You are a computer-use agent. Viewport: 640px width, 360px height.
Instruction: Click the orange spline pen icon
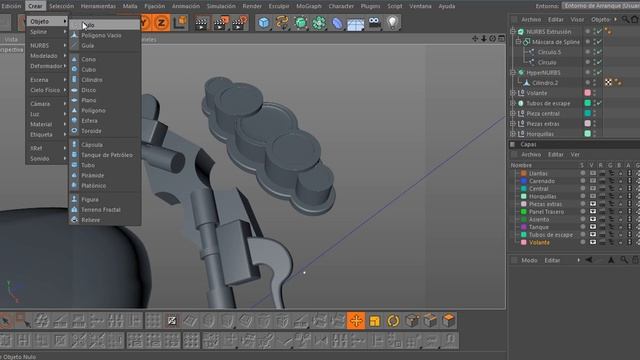(282, 23)
